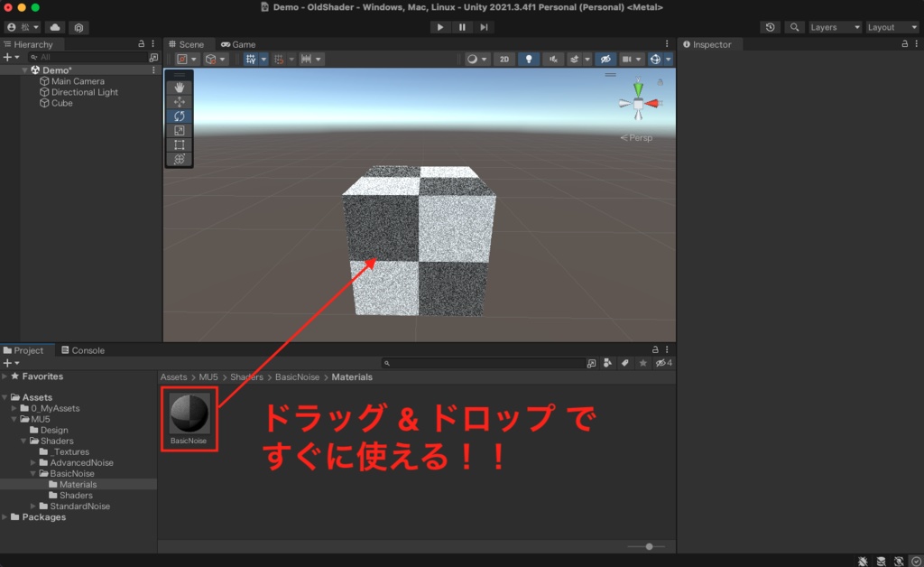Image resolution: width=924 pixels, height=567 pixels.
Task: Select the Hand tool in Scene view
Action: [178, 88]
